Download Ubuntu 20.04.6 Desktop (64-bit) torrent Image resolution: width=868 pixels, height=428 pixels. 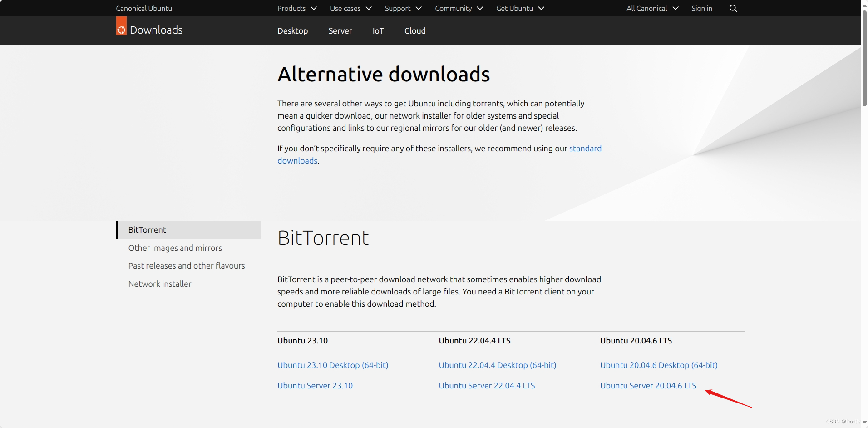point(659,365)
